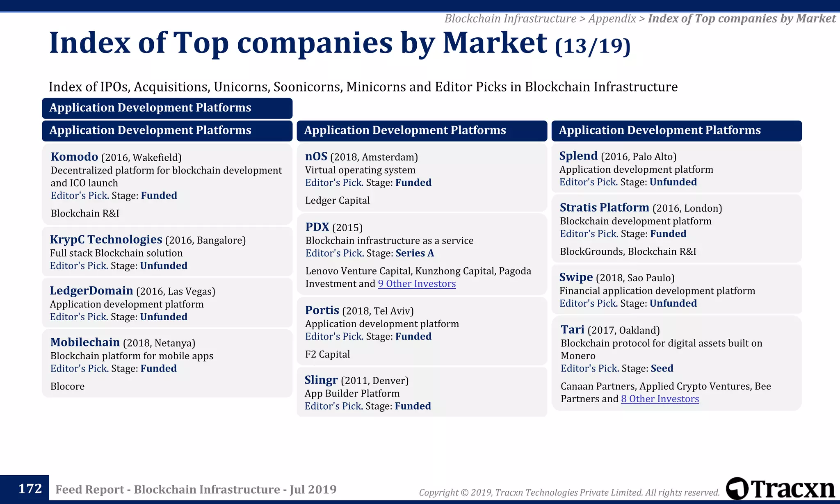Click the Mobilechain company name
Screen dimensions: 840x504
(x=85, y=342)
